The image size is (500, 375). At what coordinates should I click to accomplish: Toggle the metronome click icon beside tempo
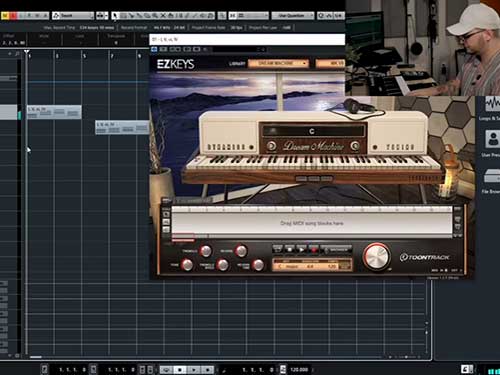click(x=283, y=369)
